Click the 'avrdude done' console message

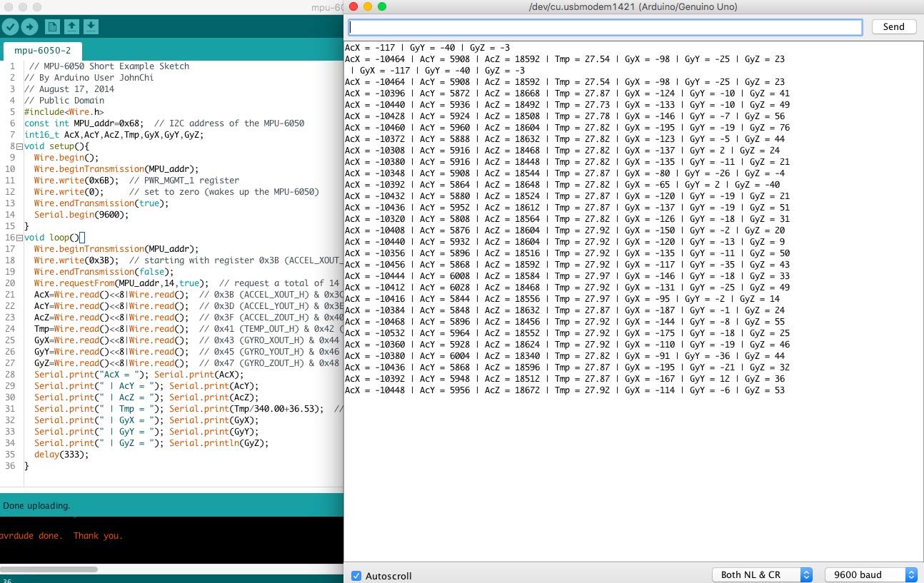(62, 536)
